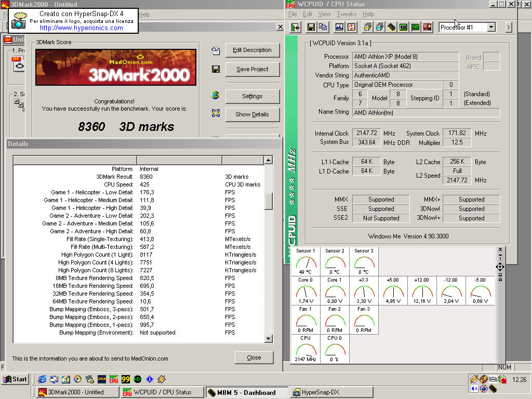This screenshot has height=399, width=532.
Task: Click the Details list scrollbar thumb
Action: (x=269, y=202)
